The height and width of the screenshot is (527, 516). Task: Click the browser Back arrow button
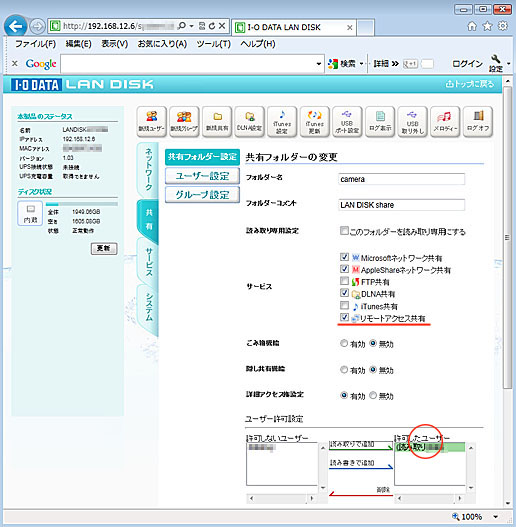(x=15, y=26)
